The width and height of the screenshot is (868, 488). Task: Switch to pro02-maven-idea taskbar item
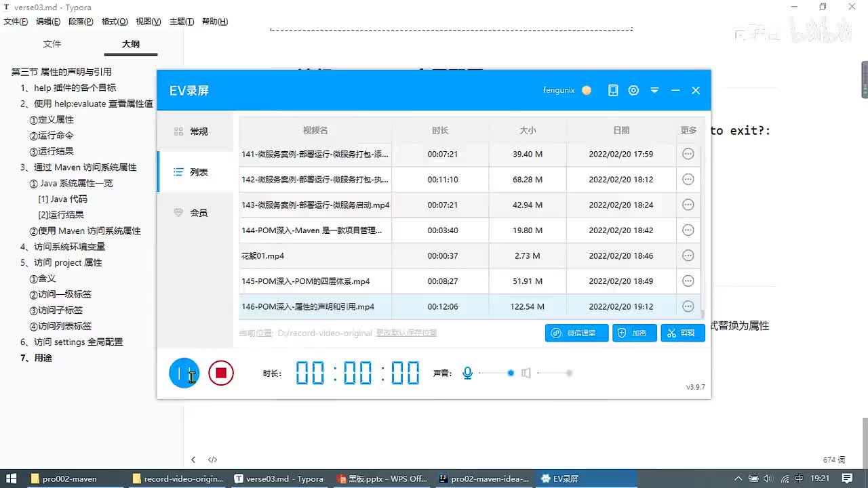click(484, 479)
